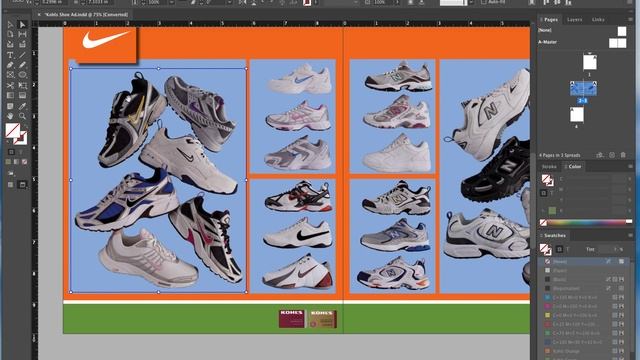
Task: Switch to the Layers panel tab
Action: pyautogui.click(x=574, y=20)
